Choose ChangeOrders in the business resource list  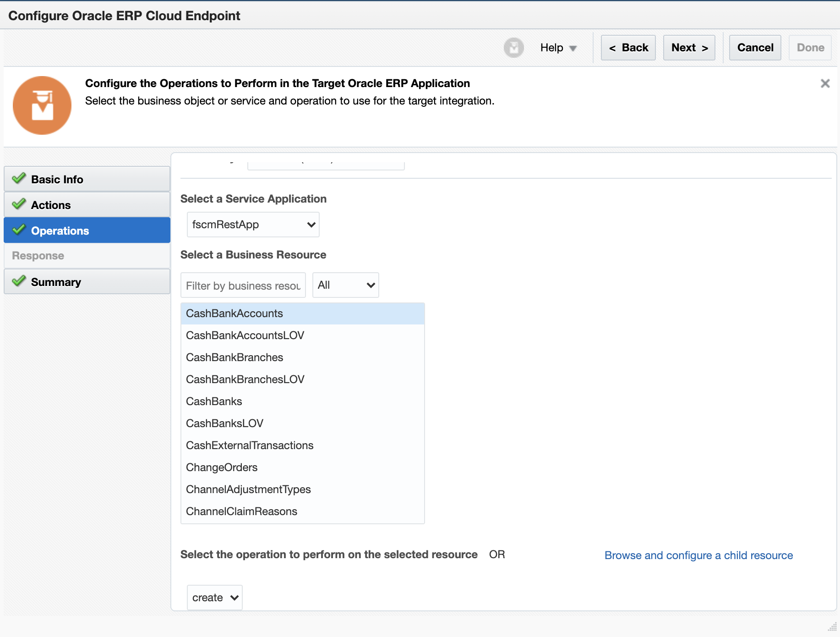222,467
